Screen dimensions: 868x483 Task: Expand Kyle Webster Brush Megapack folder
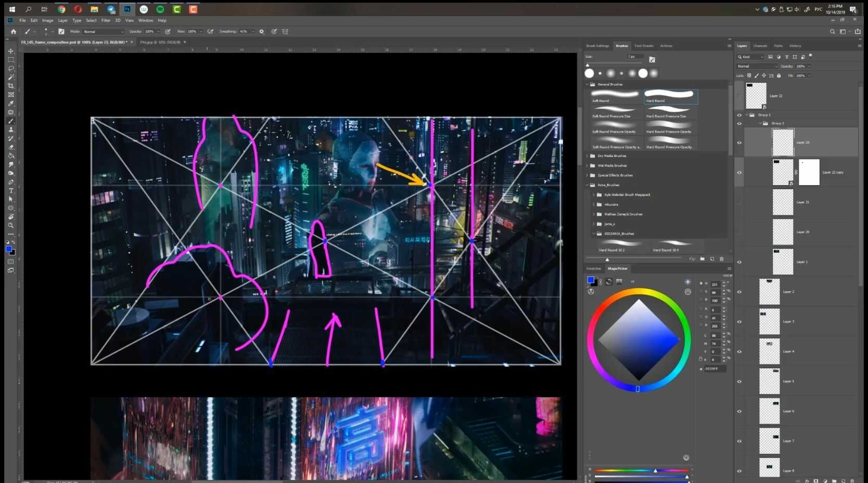click(x=594, y=195)
